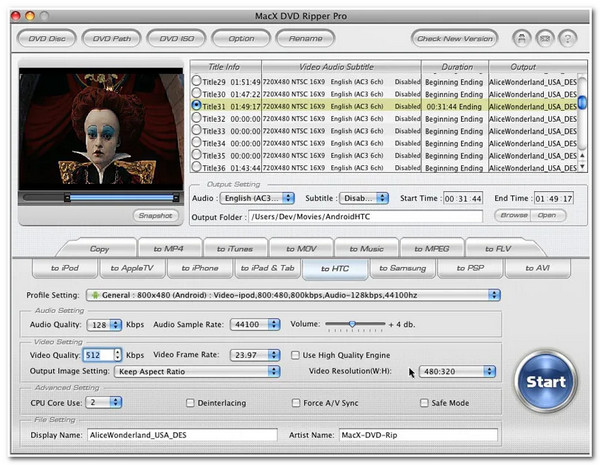Select the Title32 radio button
The height and width of the screenshot is (465, 600).
[196, 118]
